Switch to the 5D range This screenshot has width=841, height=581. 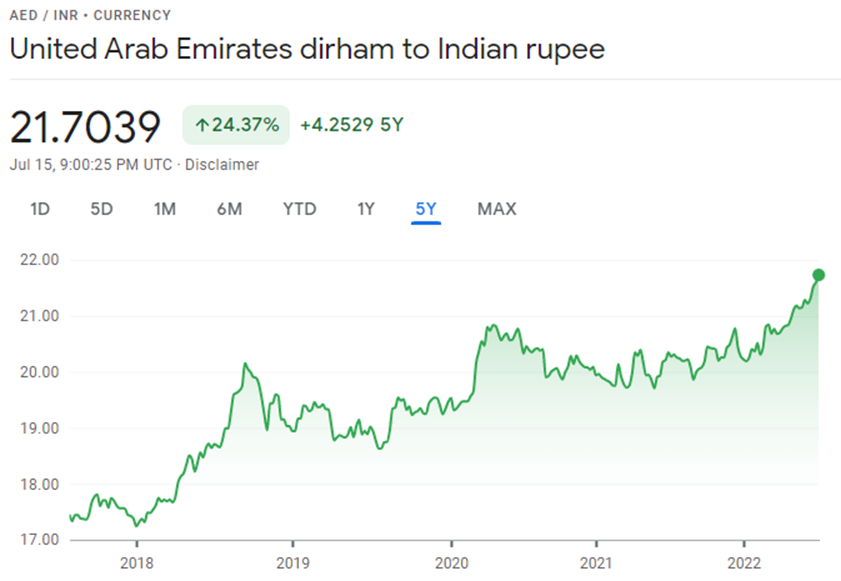point(101,209)
